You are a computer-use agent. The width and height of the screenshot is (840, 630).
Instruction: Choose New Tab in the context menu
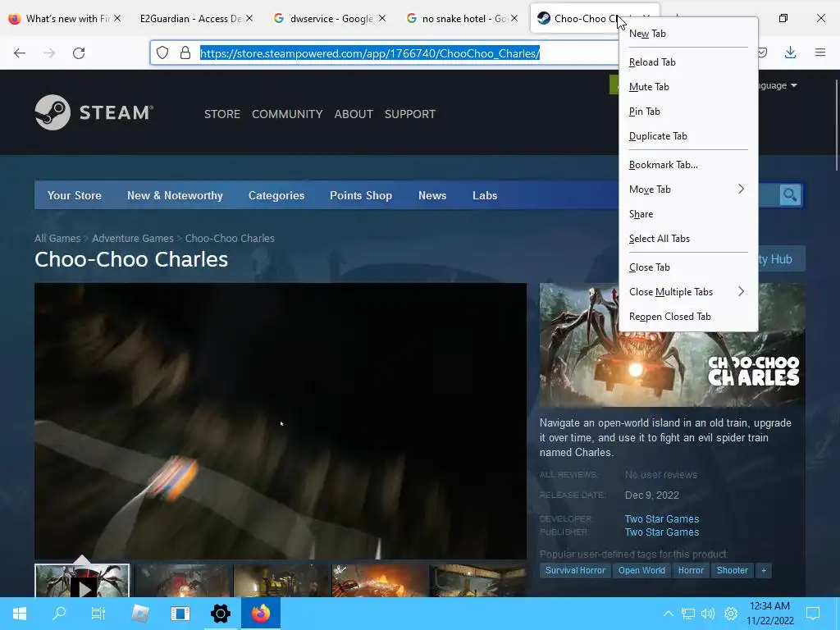pyautogui.click(x=688, y=33)
